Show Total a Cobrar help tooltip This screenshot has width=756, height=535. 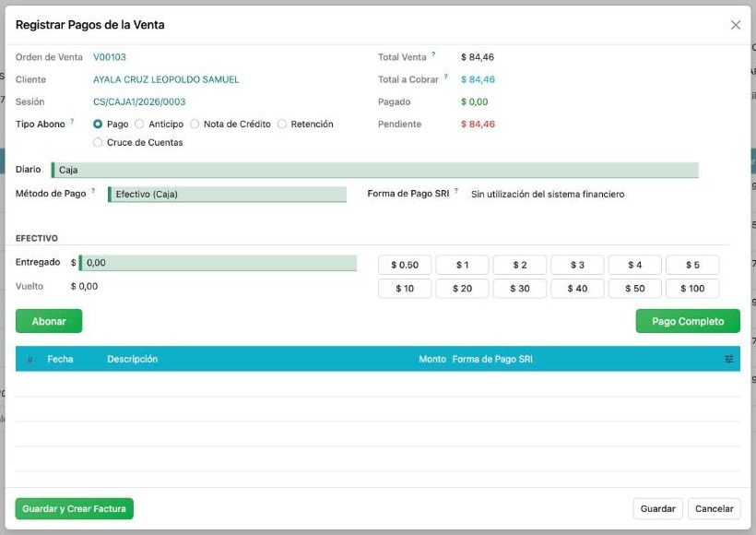(445, 77)
